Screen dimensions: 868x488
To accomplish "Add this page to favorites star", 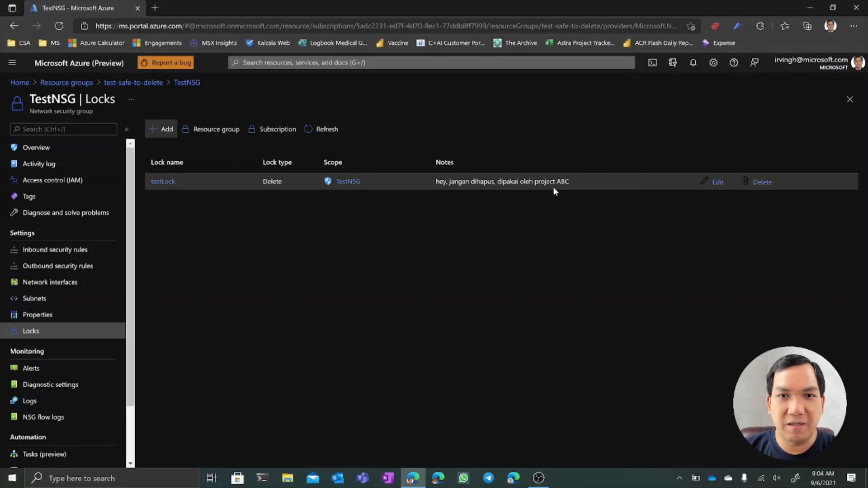I will (x=691, y=26).
